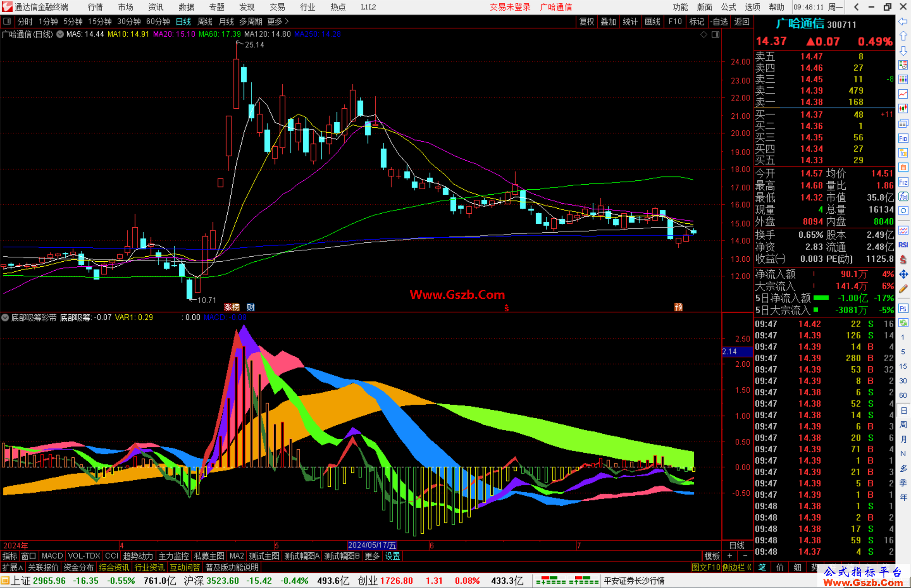Open the colored grid table icon
This screenshot has height=588, width=911.
coord(903,80)
